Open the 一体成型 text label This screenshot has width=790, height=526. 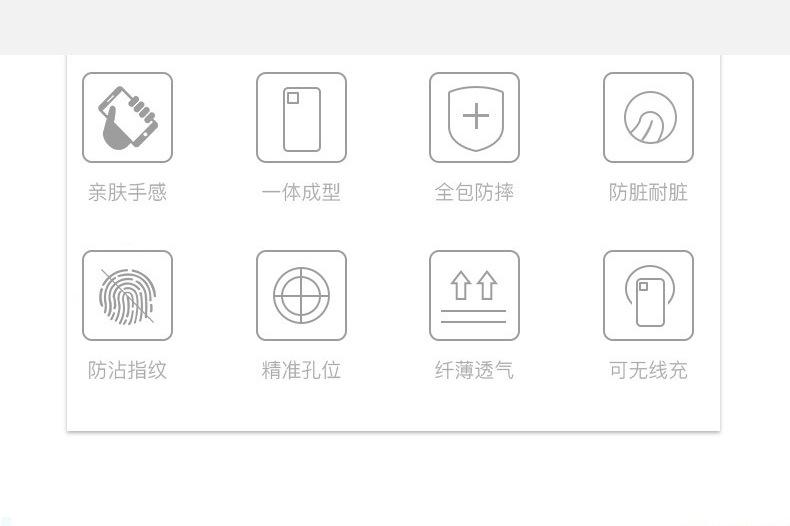click(x=301, y=192)
